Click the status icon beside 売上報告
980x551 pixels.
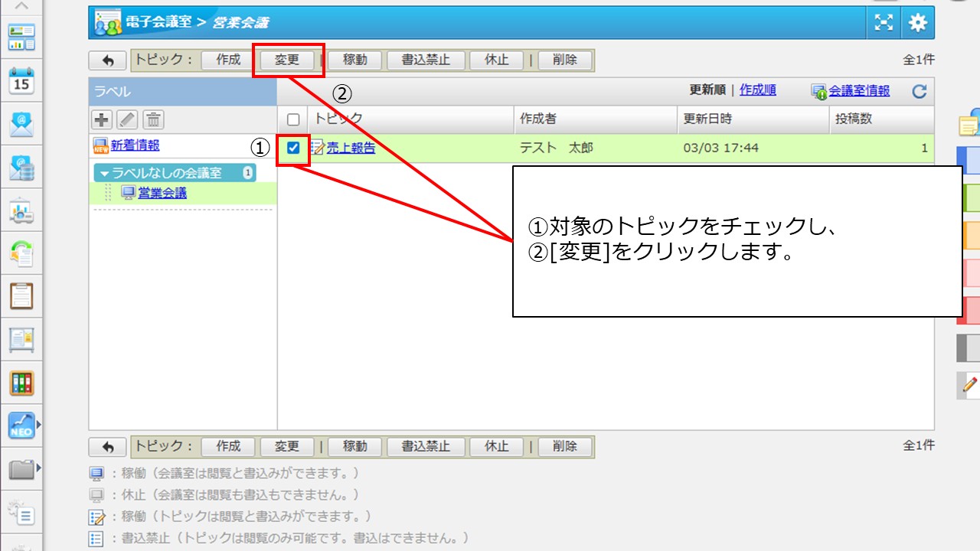click(318, 148)
